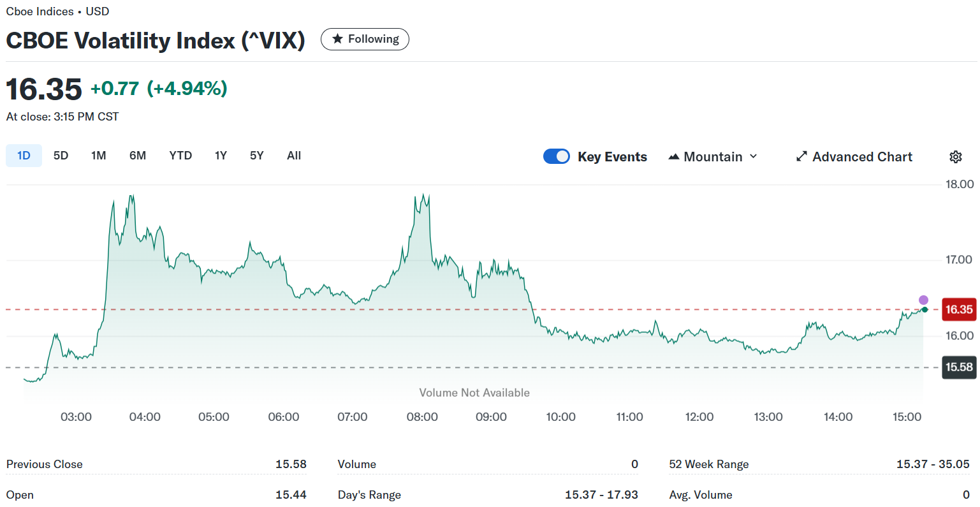980x507 pixels.
Task: Click the Following button
Action: coord(365,39)
